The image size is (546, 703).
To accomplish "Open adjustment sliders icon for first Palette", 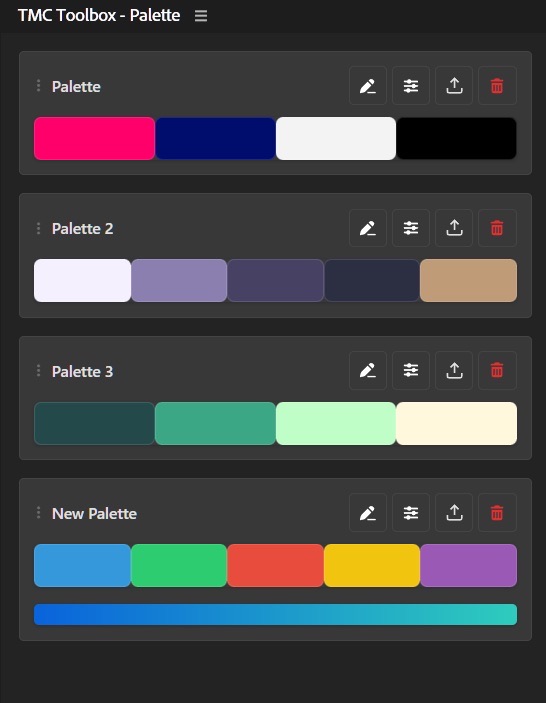I will (x=411, y=86).
